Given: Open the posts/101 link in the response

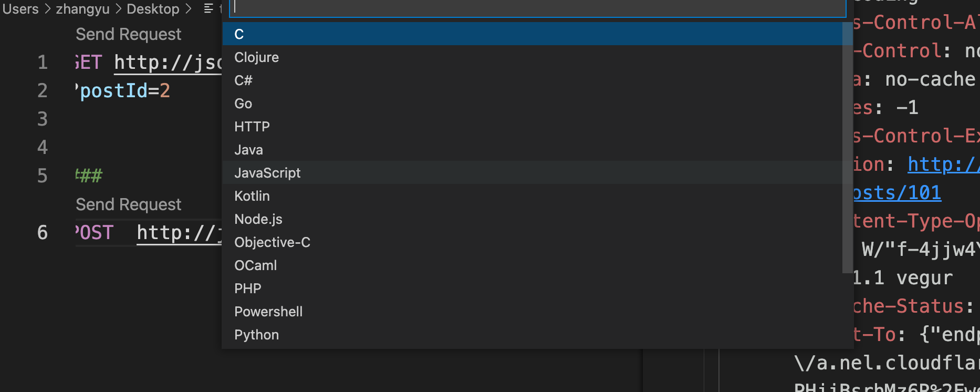Looking at the screenshot, I should coord(896,192).
